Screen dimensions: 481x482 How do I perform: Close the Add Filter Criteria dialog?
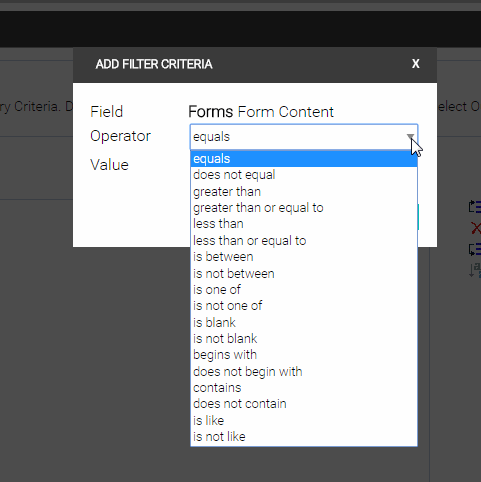(x=415, y=64)
